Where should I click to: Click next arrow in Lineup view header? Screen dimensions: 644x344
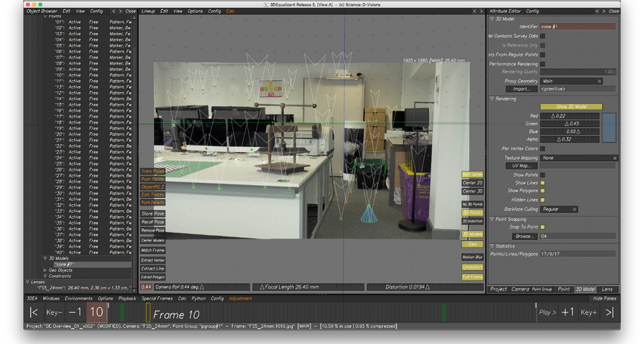coord(481,11)
